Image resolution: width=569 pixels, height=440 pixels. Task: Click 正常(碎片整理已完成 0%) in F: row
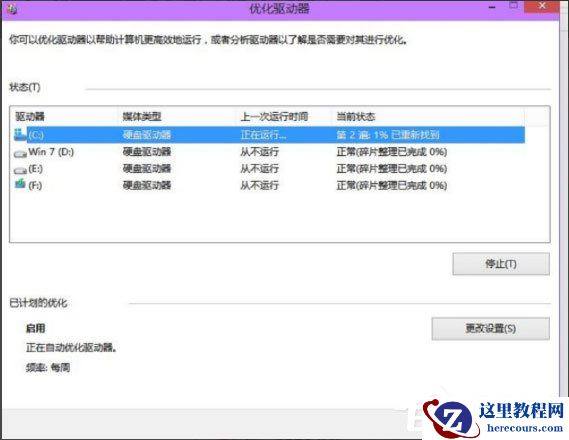point(392,185)
